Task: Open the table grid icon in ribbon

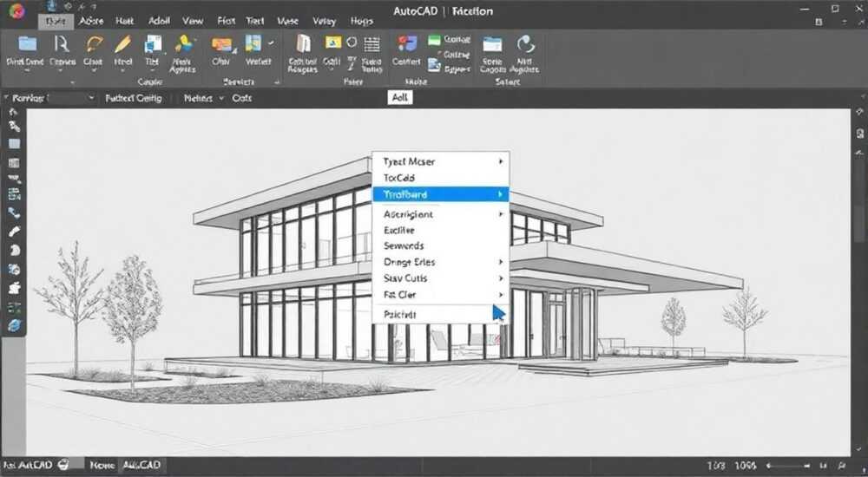Action: pyautogui.click(x=372, y=43)
